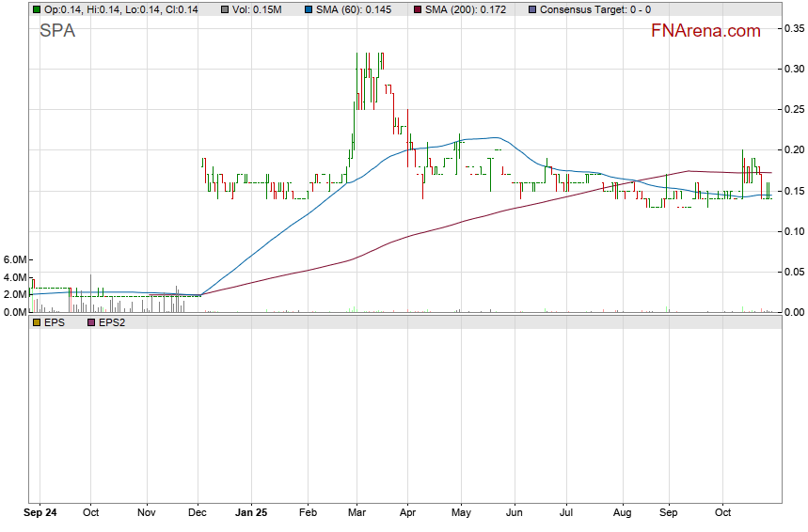Click the blue SMA (60) legend swatch

point(307,9)
